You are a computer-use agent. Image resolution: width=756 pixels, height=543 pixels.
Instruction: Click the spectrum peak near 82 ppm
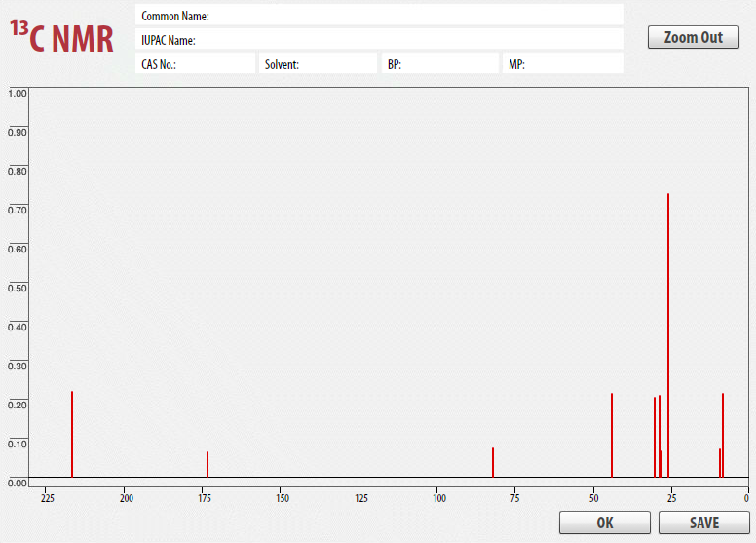pos(493,462)
